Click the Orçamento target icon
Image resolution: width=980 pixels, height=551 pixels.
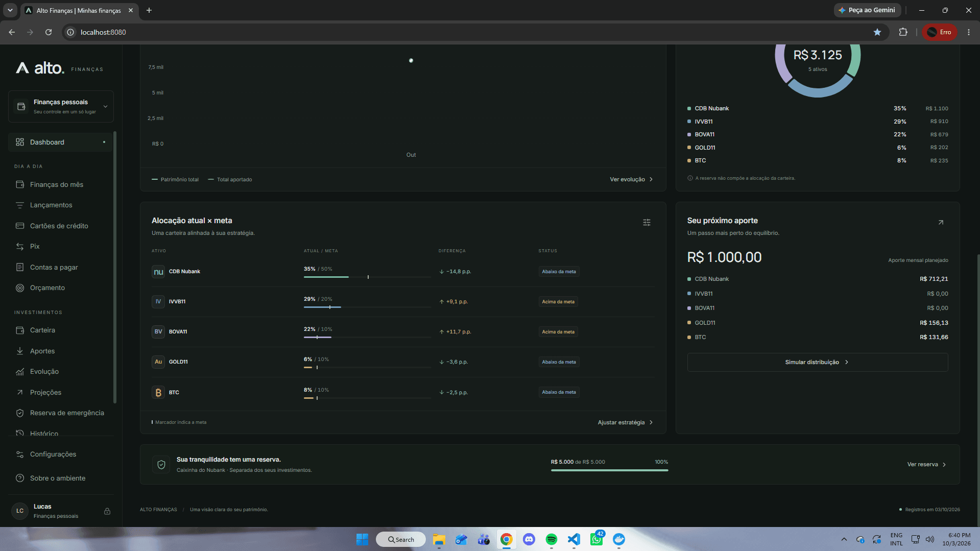(x=20, y=288)
